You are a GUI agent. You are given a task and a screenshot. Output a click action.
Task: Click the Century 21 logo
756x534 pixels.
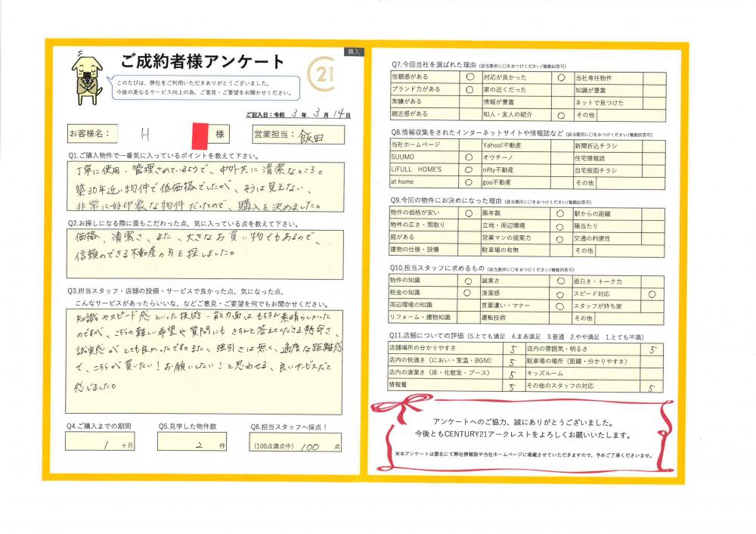[x=324, y=75]
